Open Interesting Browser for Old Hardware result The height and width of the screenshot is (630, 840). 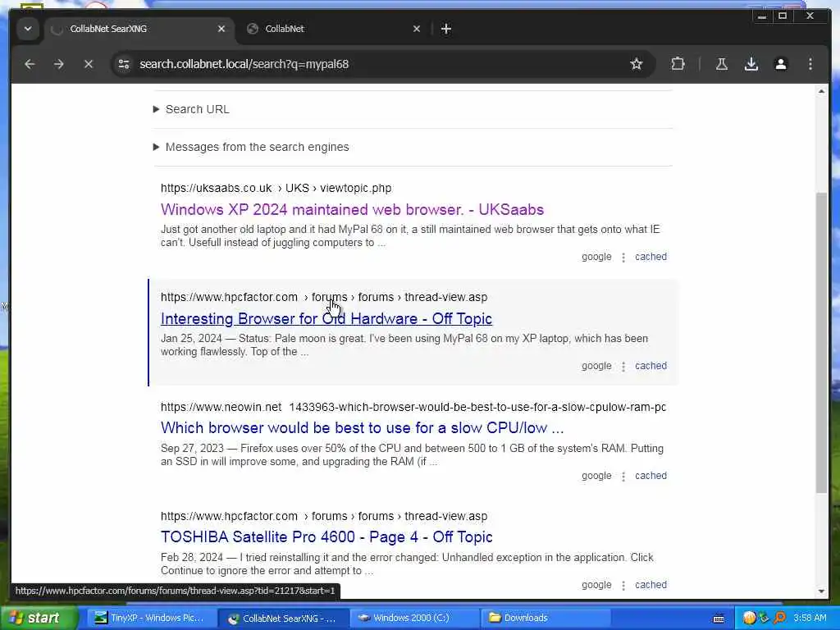point(326,319)
